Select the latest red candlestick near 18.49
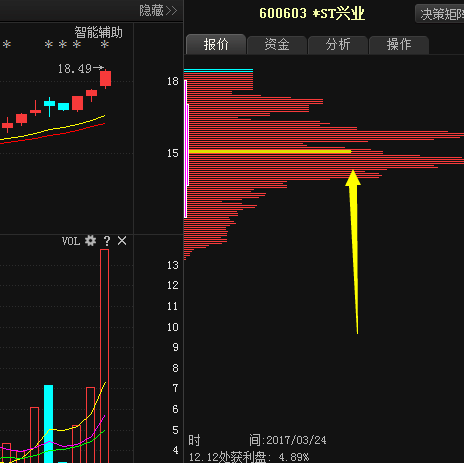Image resolution: width=464 pixels, height=463 pixels. (105, 79)
